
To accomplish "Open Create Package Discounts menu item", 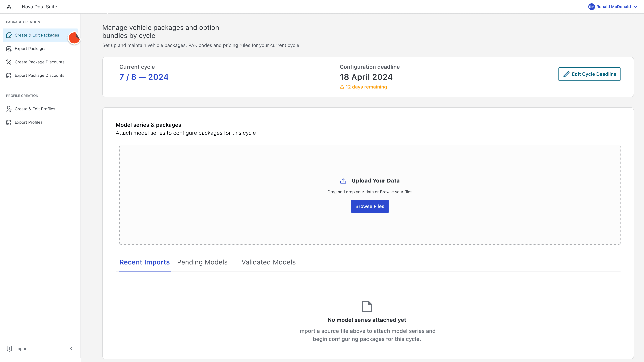I will (x=40, y=62).
